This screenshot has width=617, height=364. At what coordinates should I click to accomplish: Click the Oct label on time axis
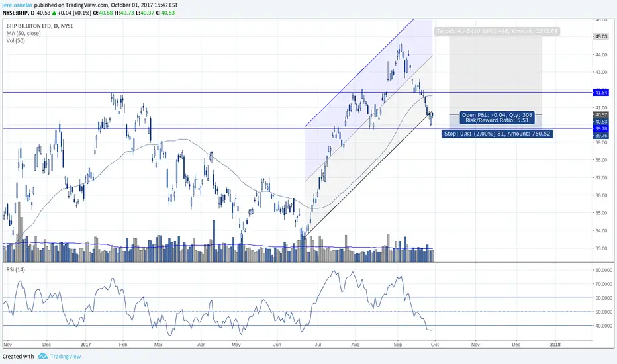point(435,345)
